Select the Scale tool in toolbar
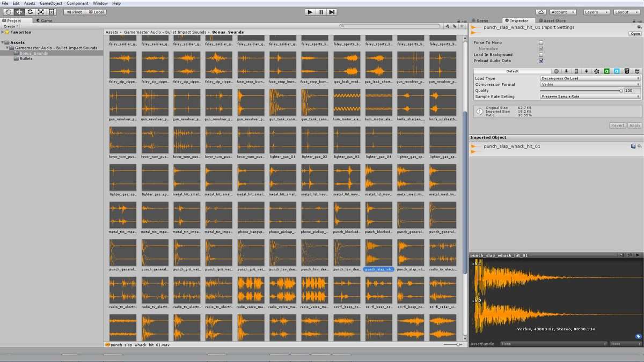The image size is (644, 362). tap(41, 12)
